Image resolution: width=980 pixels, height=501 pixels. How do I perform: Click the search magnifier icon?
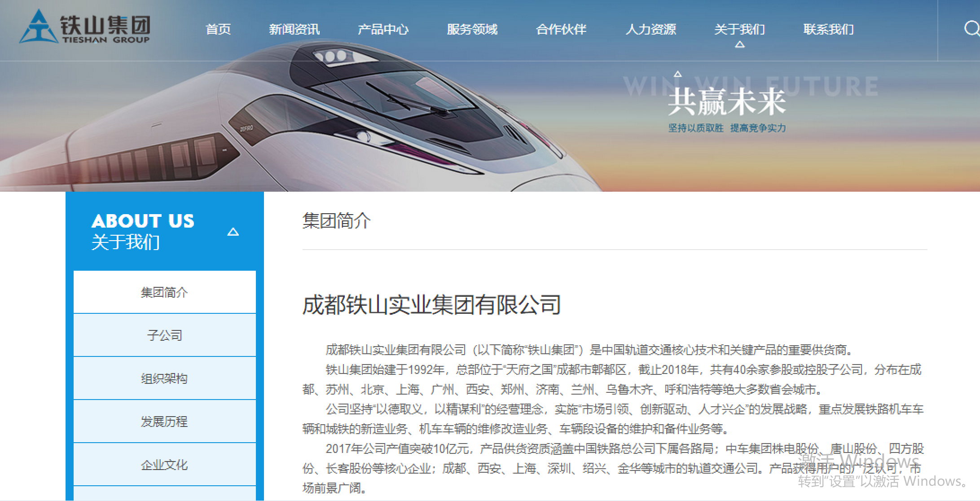click(x=972, y=29)
